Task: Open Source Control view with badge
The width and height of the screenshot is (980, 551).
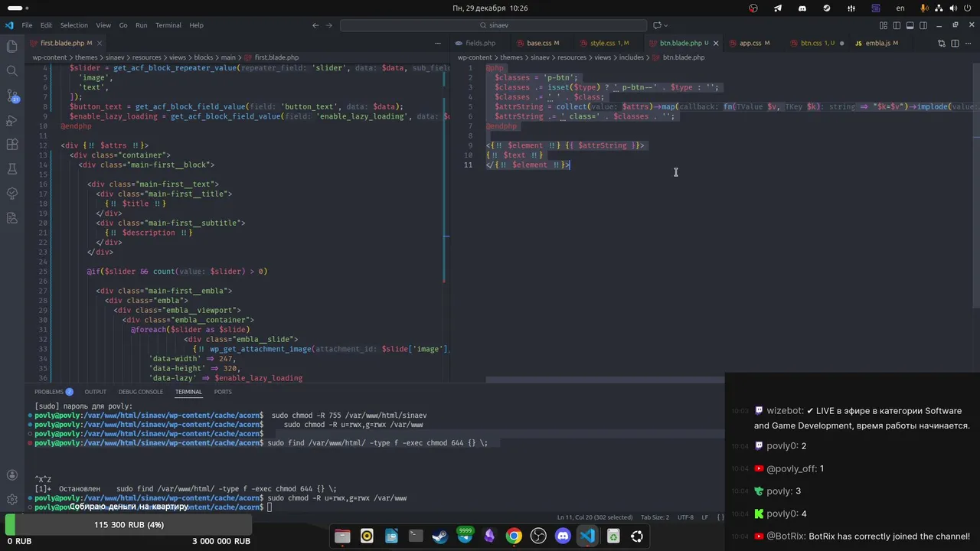Action: tap(11, 96)
